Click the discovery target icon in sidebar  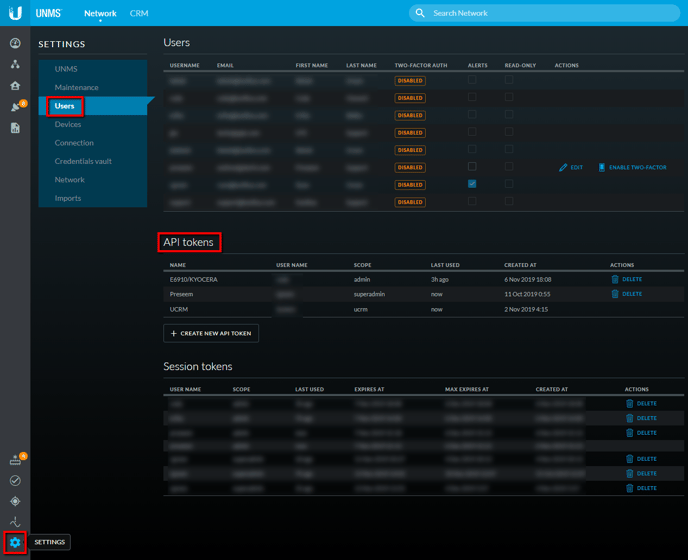[x=15, y=501]
